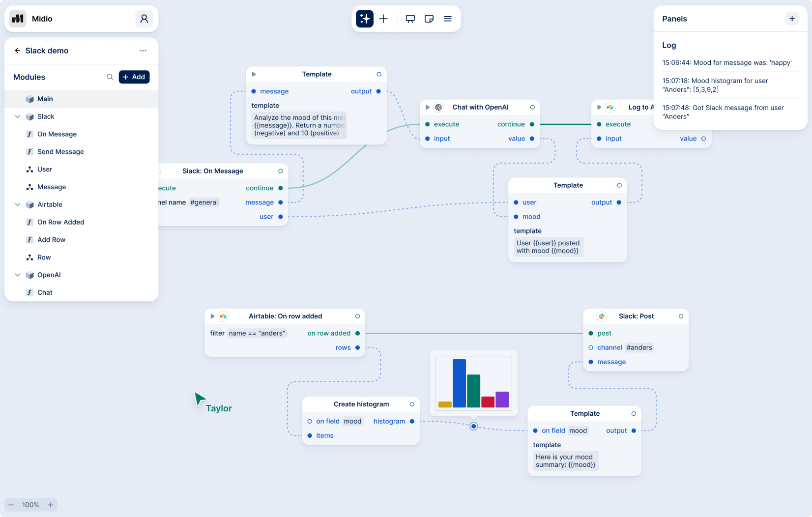Expand the Airtable: On row added triangle
812x517 pixels.
point(212,316)
